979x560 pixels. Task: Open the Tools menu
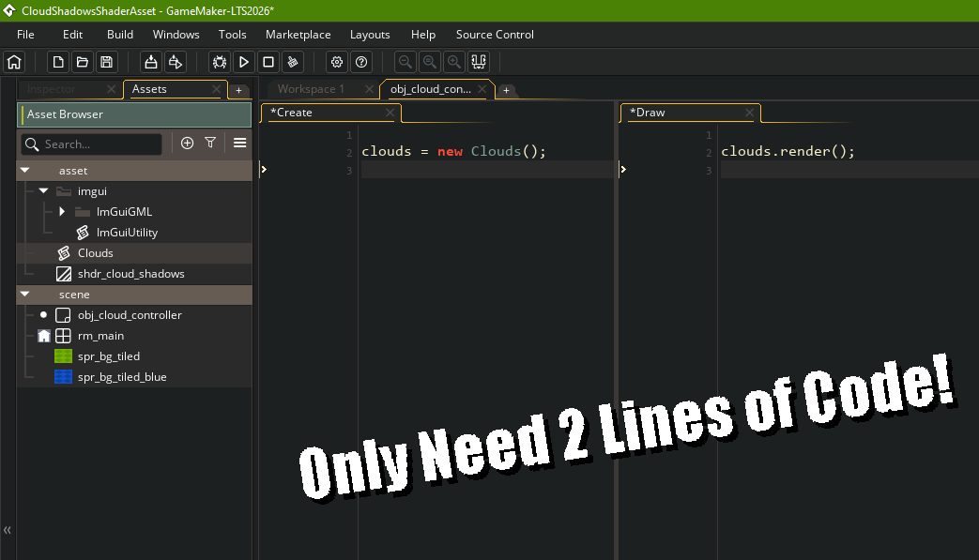pyautogui.click(x=232, y=35)
